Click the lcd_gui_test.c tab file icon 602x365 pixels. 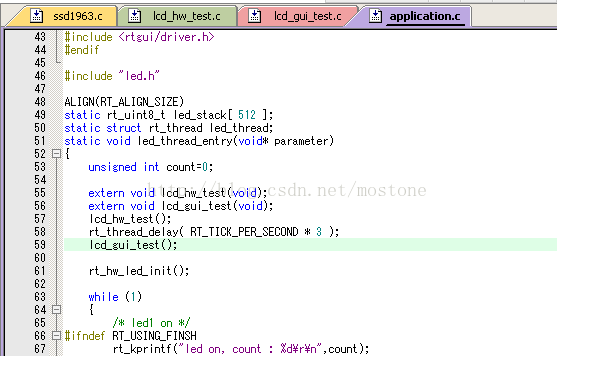(255, 16)
